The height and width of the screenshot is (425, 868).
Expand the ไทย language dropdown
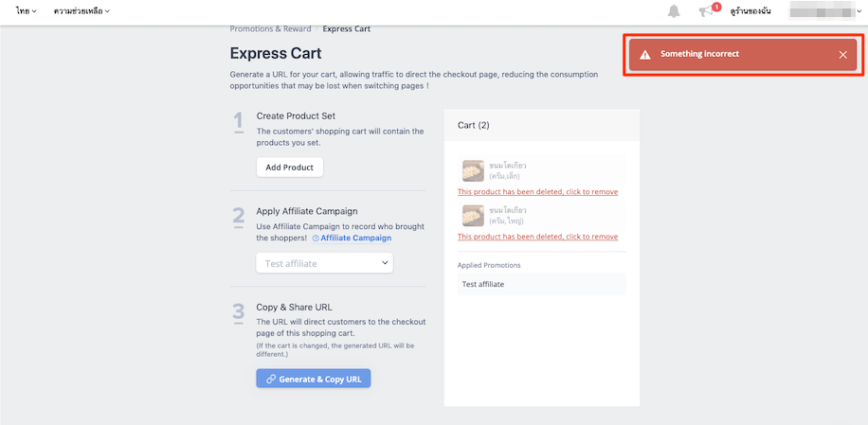click(27, 11)
